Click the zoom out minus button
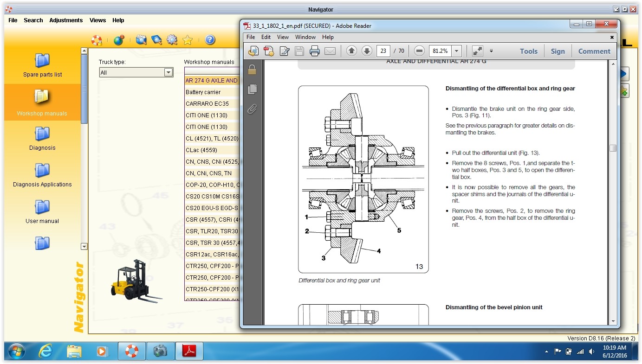This screenshot has width=642, height=364. [419, 51]
